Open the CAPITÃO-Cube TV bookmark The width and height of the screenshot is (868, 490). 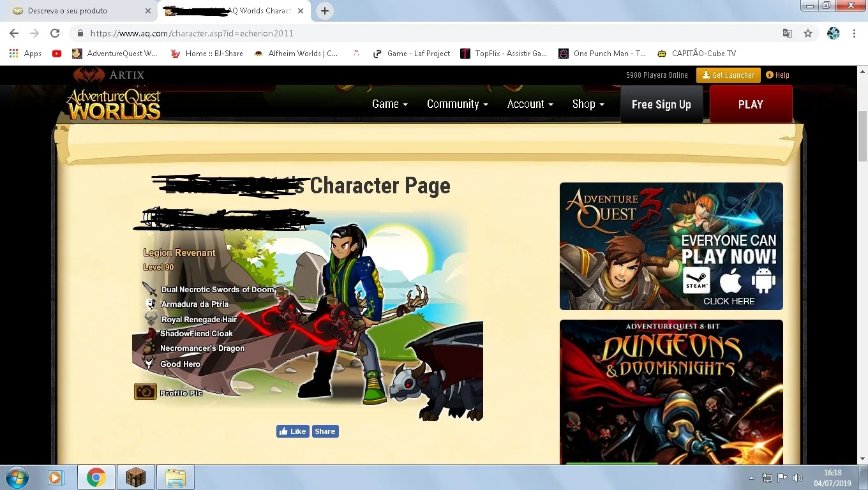[697, 54]
